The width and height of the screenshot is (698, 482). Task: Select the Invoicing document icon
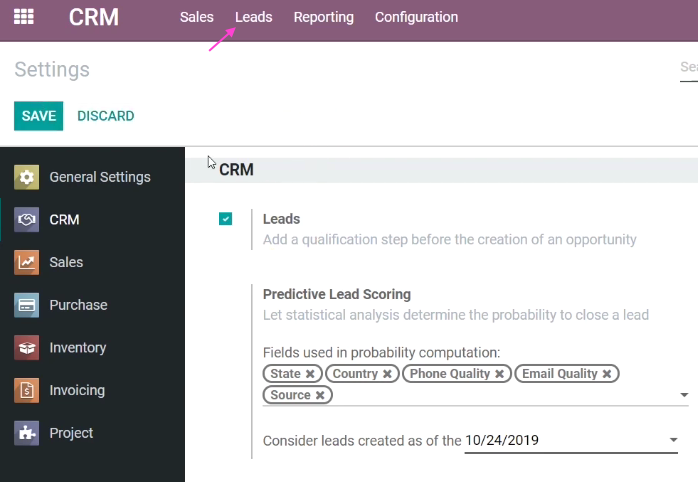pyautogui.click(x=26, y=390)
